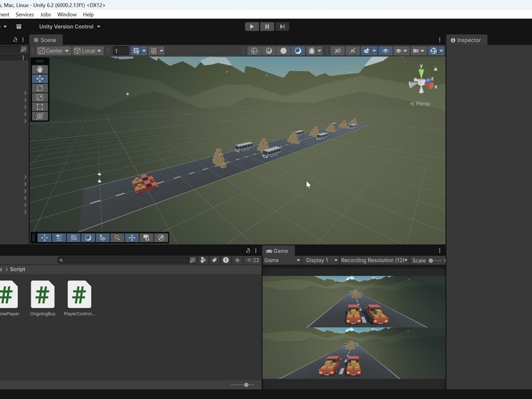Screen dimensions: 532x399
Task: Toggle overlay compass orientation icon in bottom bar
Action: [161, 238]
